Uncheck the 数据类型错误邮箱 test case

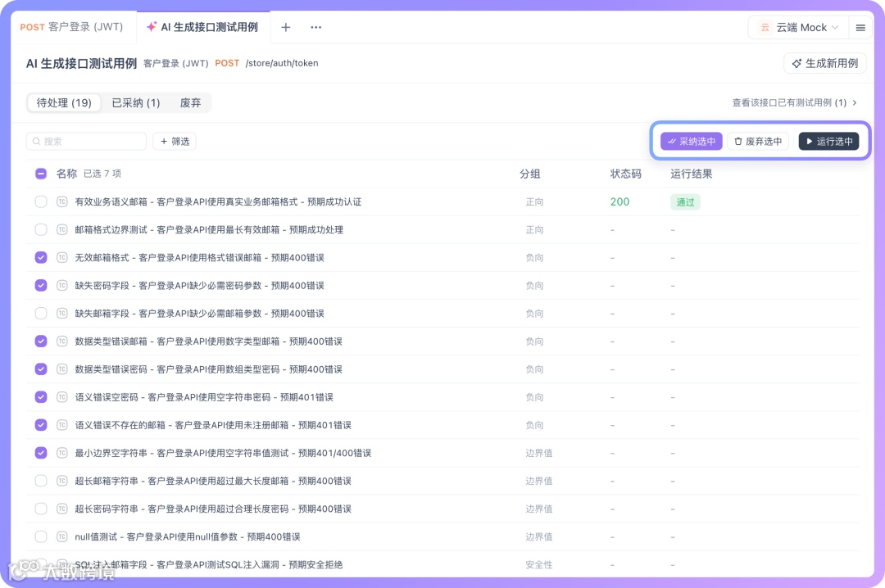[x=41, y=341]
